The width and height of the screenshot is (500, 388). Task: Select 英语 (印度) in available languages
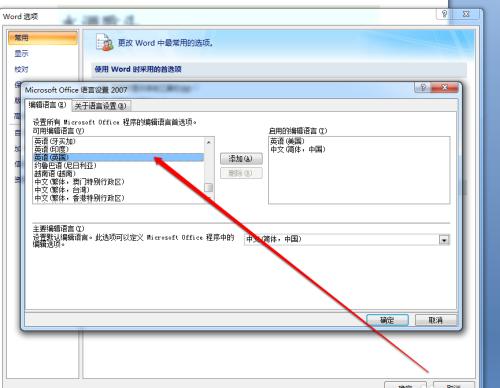click(x=118, y=149)
